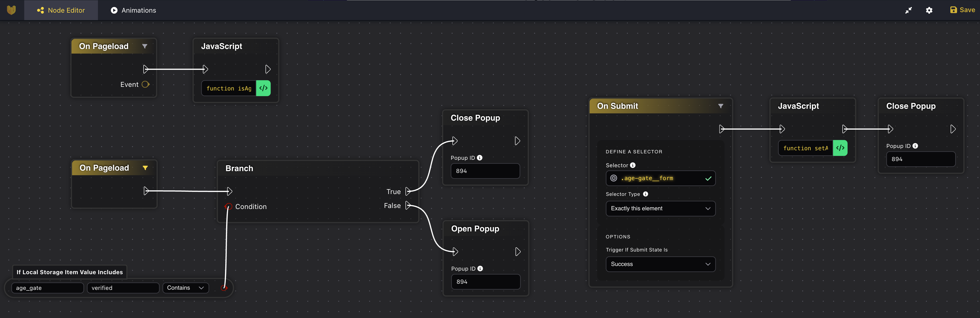Open the code editor on the isAg JavaScript node
This screenshot has width=980, height=318.
tap(263, 88)
